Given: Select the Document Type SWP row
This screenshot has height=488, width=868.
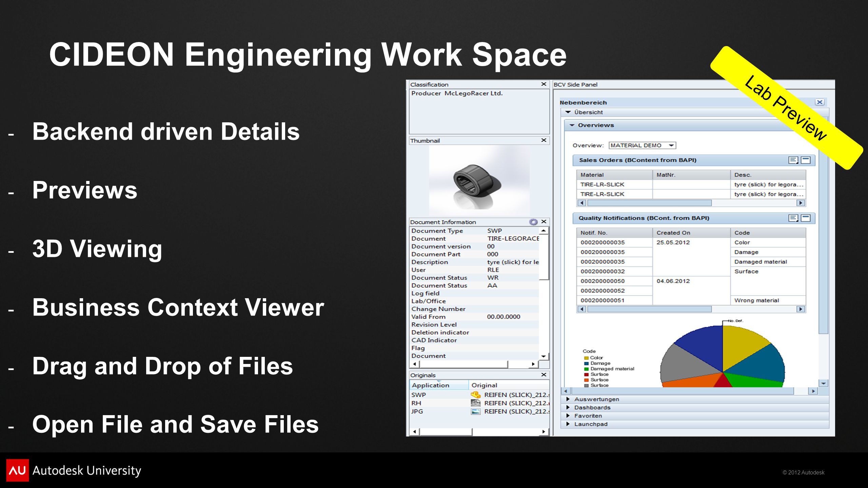Looking at the screenshot, I should (x=474, y=231).
